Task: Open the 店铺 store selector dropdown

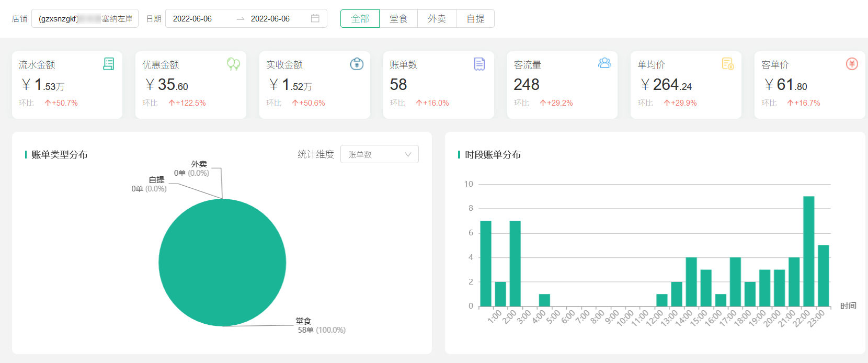Action: [85, 18]
